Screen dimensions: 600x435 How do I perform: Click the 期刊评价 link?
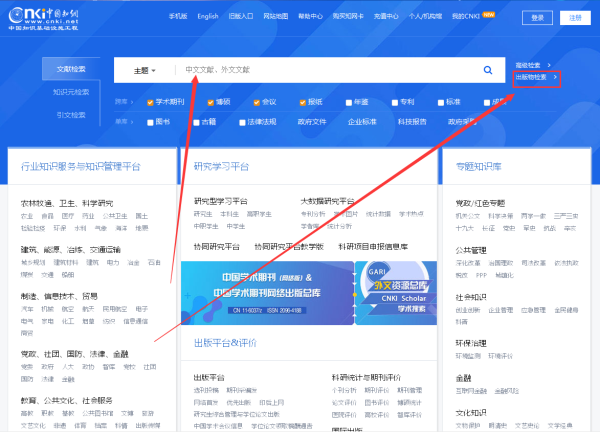tap(377, 390)
